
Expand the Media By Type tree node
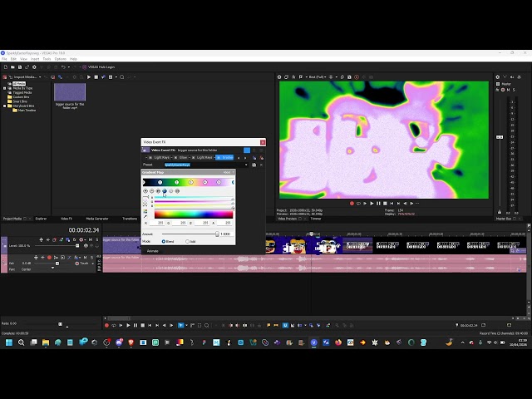click(5, 88)
